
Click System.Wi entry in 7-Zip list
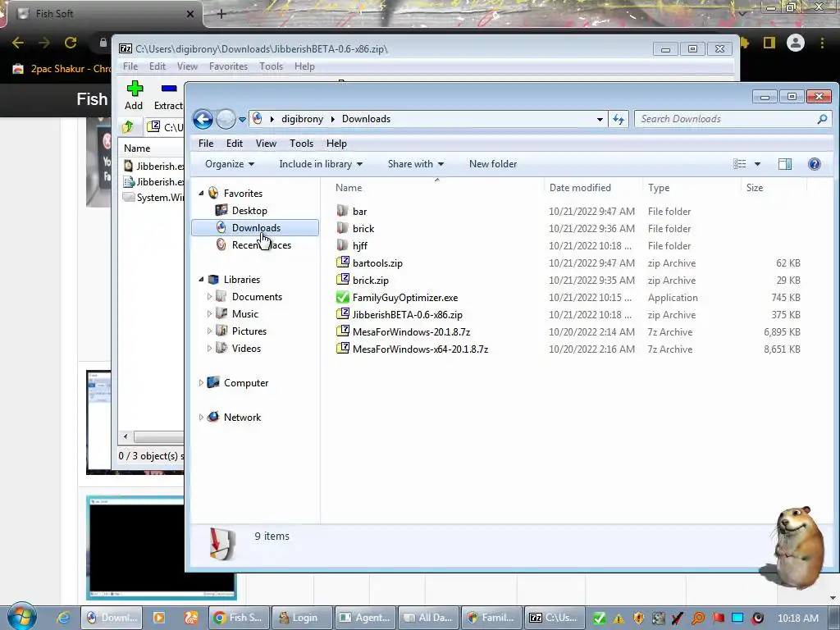[x=153, y=197]
